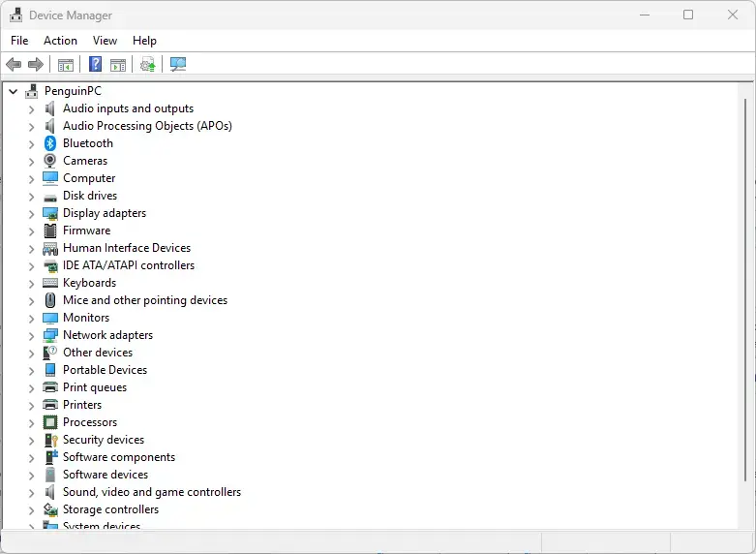Image resolution: width=756 pixels, height=554 pixels.
Task: Click the Update device driver toolbar icon
Action: point(147,64)
